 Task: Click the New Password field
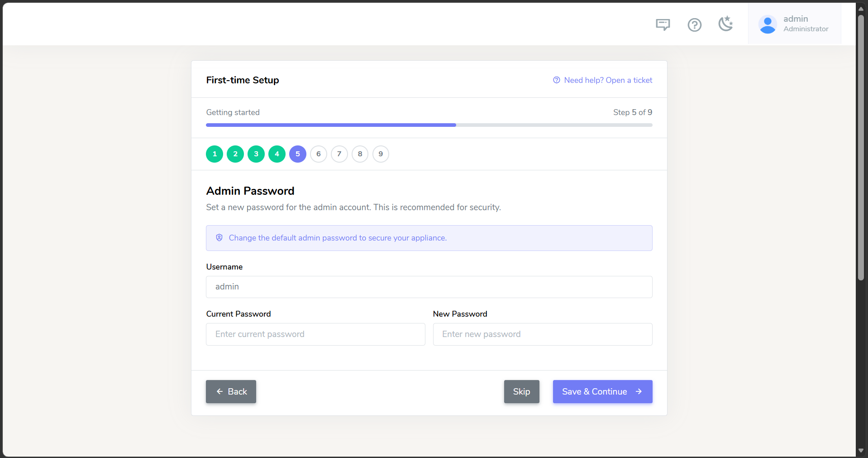click(x=543, y=334)
